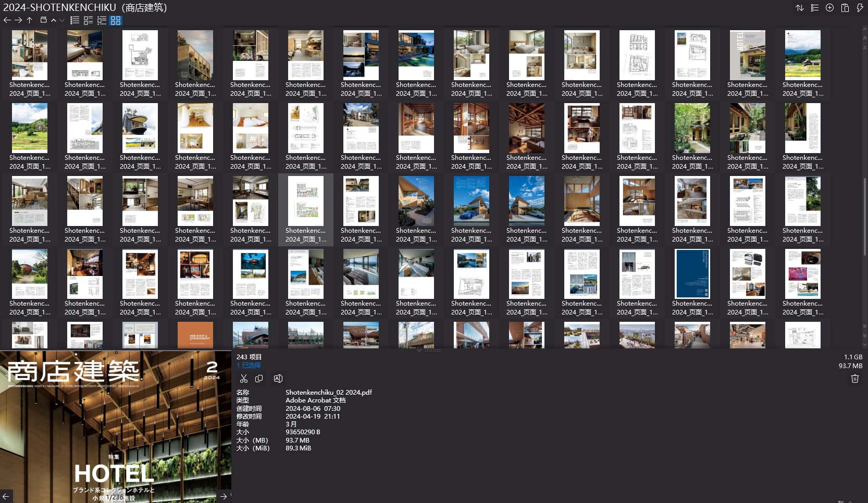
Task: Click the Copy icon in the details pane
Action: click(x=259, y=379)
